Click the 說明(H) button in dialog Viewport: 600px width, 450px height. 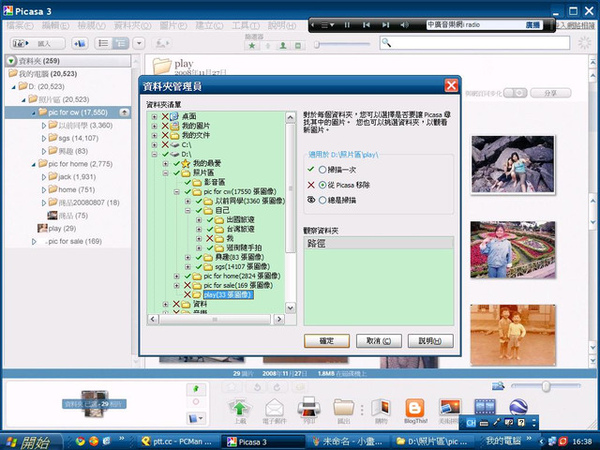click(430, 341)
